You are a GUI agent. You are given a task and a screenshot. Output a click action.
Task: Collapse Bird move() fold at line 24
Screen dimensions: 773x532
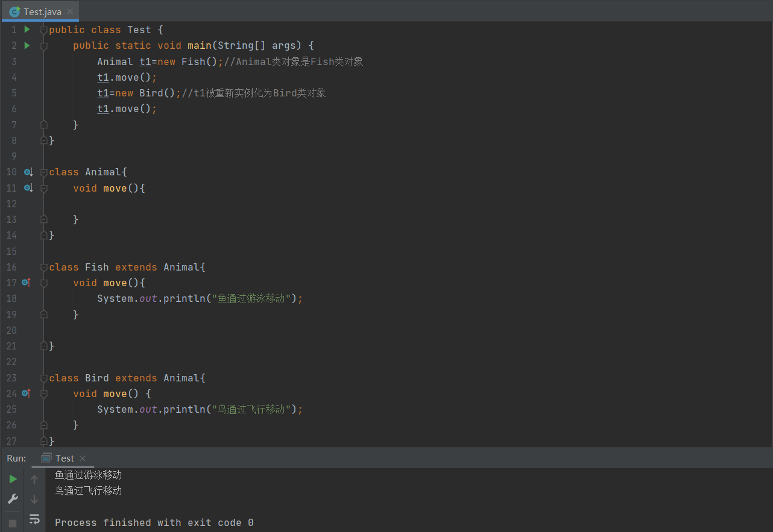pyautogui.click(x=43, y=393)
